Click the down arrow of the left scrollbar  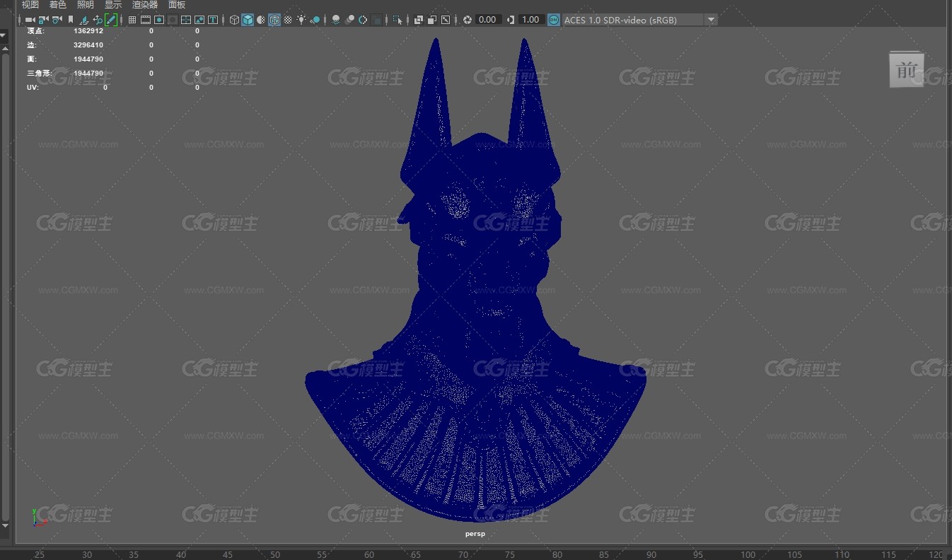(x=5, y=525)
